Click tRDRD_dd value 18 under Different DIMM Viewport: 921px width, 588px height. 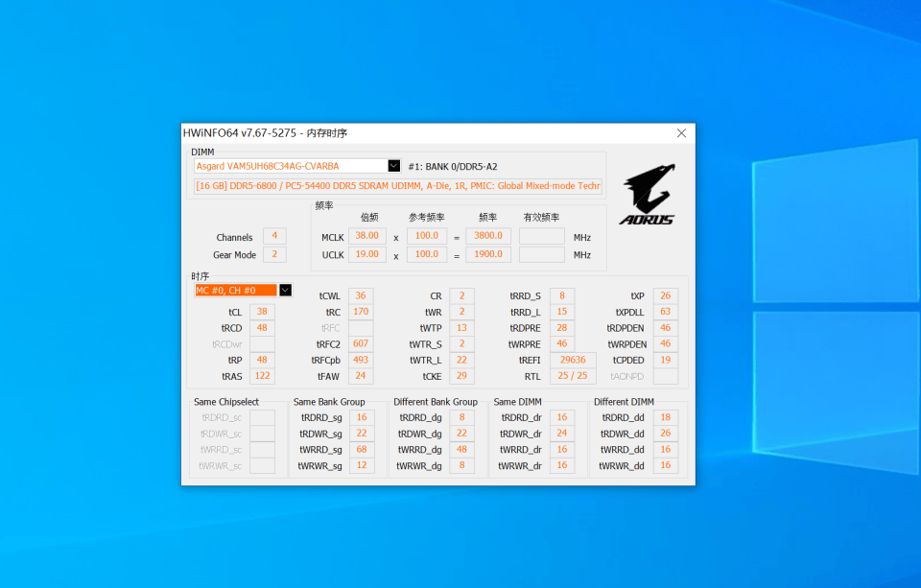coord(666,417)
